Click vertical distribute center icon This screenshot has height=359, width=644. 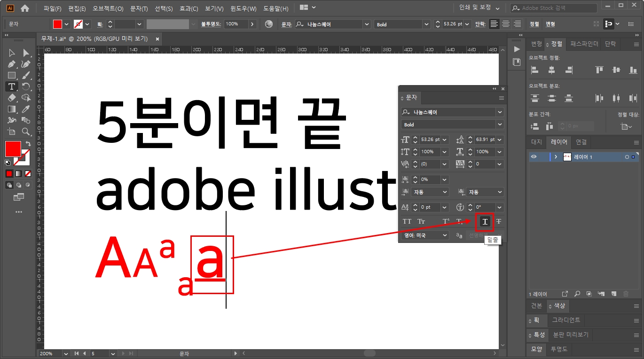pyautogui.click(x=552, y=98)
